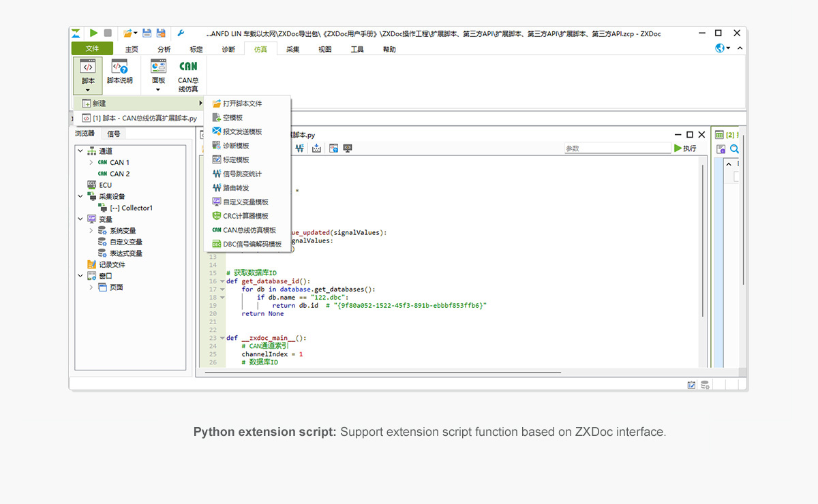The height and width of the screenshot is (504, 818).
Task: Click the magnifier search icon in the right panel
Action: pyautogui.click(x=735, y=149)
